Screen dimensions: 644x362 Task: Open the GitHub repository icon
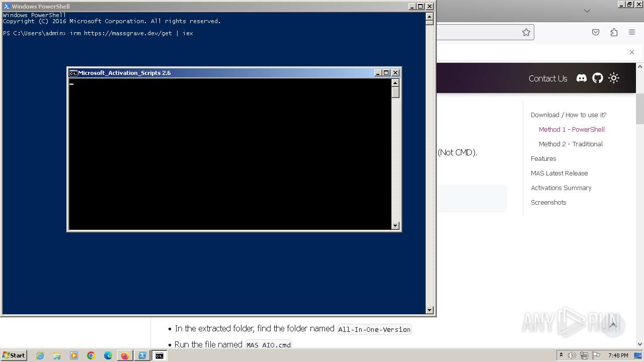click(x=598, y=78)
